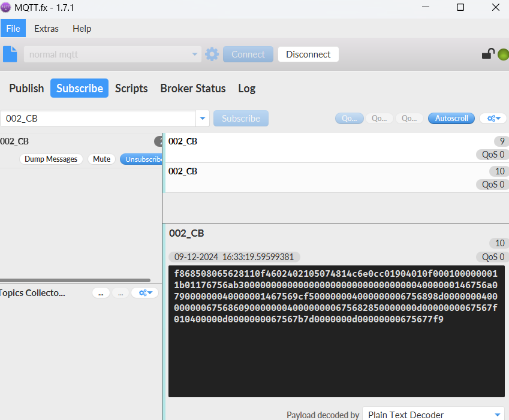Click the hex payload text area

[x=336, y=331]
